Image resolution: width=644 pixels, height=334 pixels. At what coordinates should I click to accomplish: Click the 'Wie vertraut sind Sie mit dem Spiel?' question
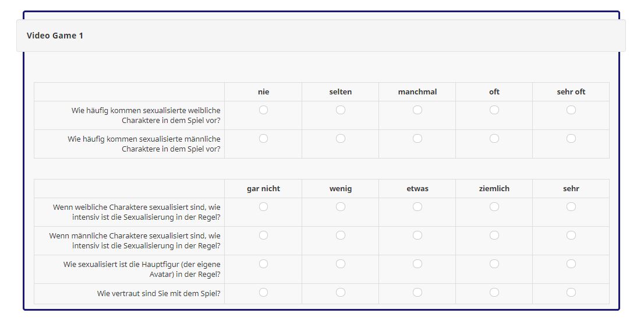(x=158, y=294)
